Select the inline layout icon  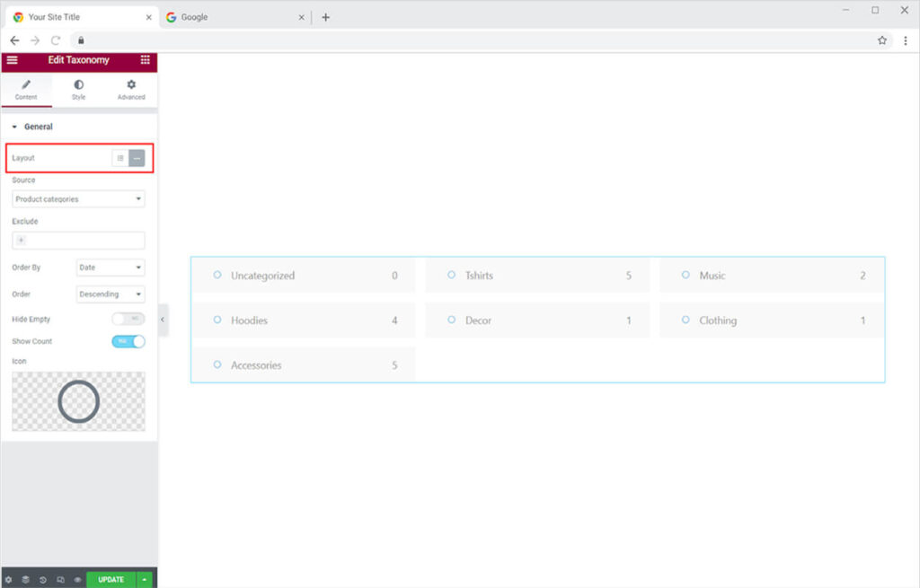[137, 158]
